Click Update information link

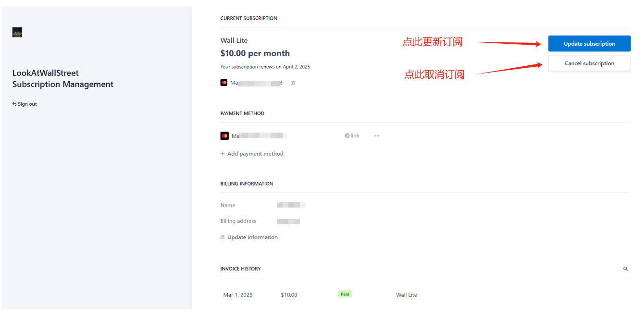[x=249, y=237]
